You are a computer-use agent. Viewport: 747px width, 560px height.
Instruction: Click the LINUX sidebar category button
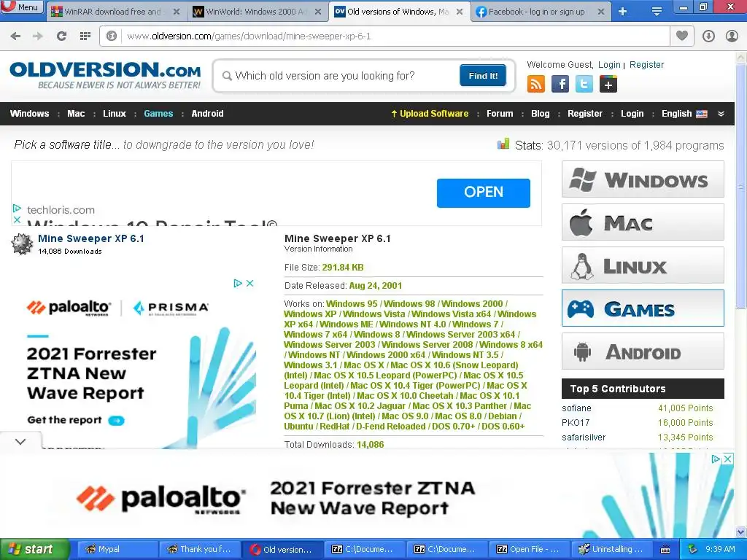[643, 265]
